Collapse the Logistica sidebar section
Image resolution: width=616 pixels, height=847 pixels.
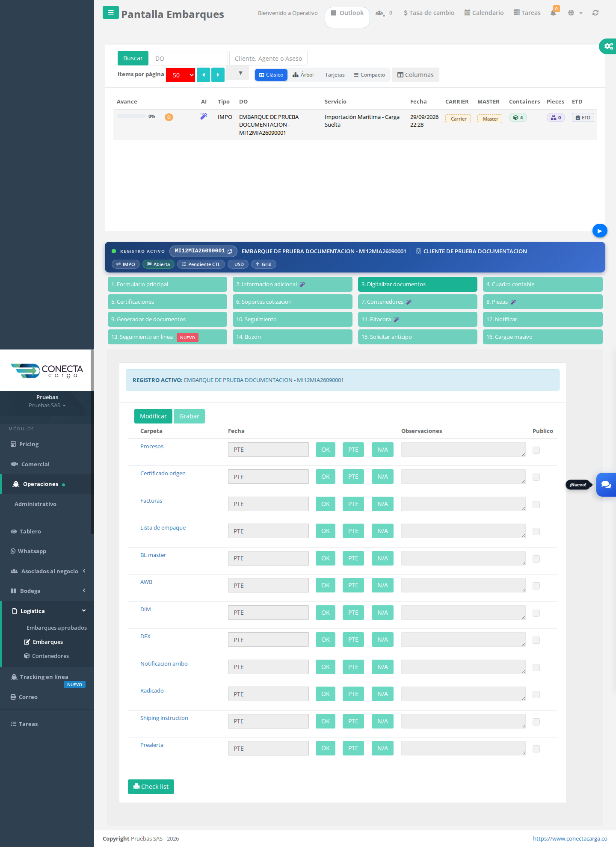pos(47,611)
